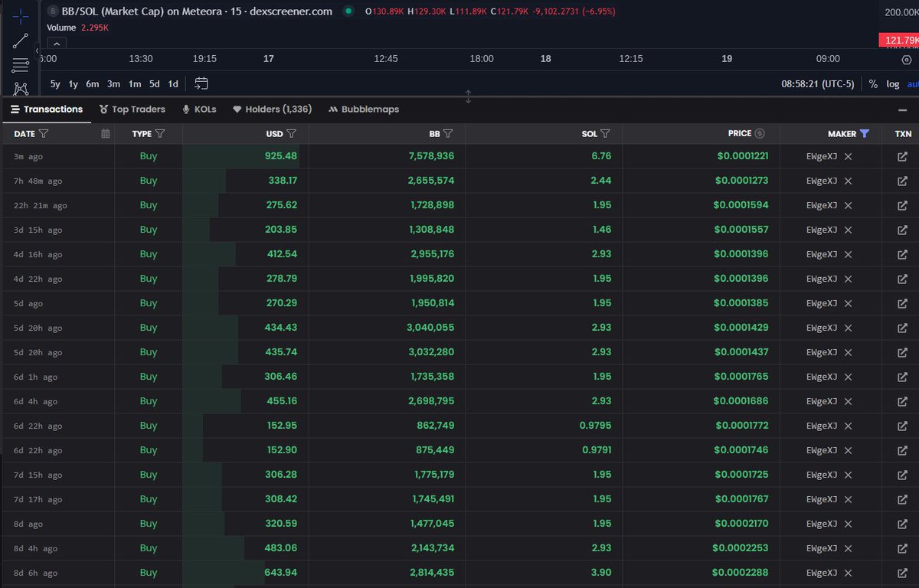Remove maker filter on 3m ago row
Viewport: 919px width, 588px height.
coord(848,156)
